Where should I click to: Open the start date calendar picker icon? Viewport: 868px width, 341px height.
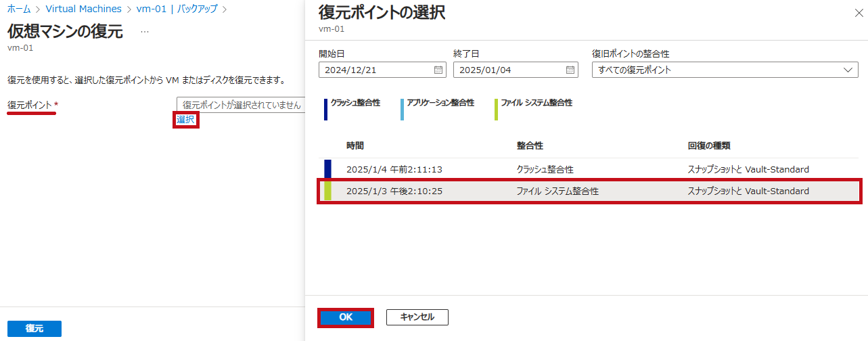pyautogui.click(x=438, y=70)
